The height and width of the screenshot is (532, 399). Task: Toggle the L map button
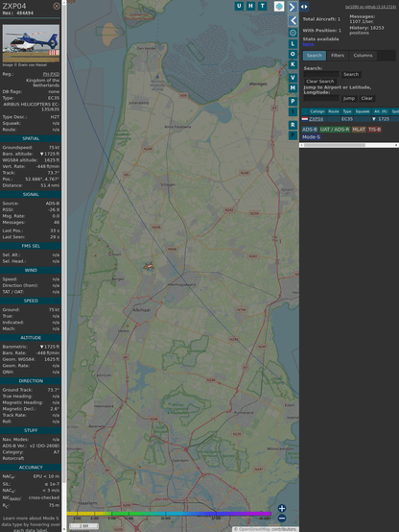click(293, 44)
